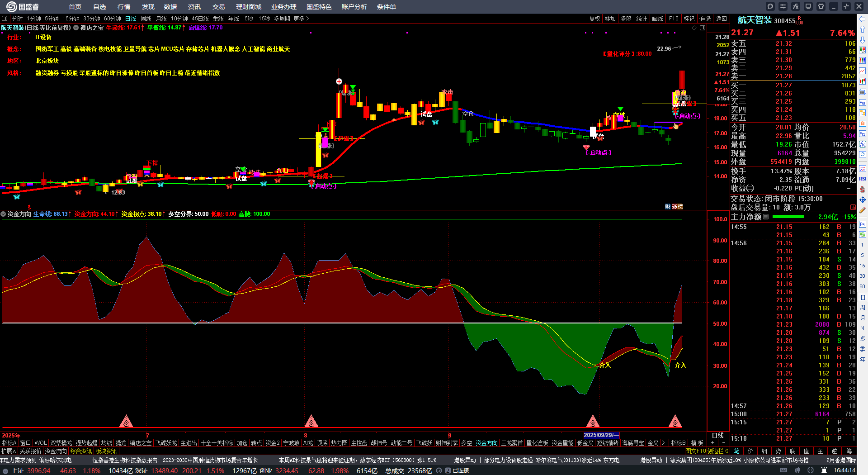The width and height of the screenshot is (868, 475).
Task: Open the 理财商城 menu
Action: [x=249, y=7]
